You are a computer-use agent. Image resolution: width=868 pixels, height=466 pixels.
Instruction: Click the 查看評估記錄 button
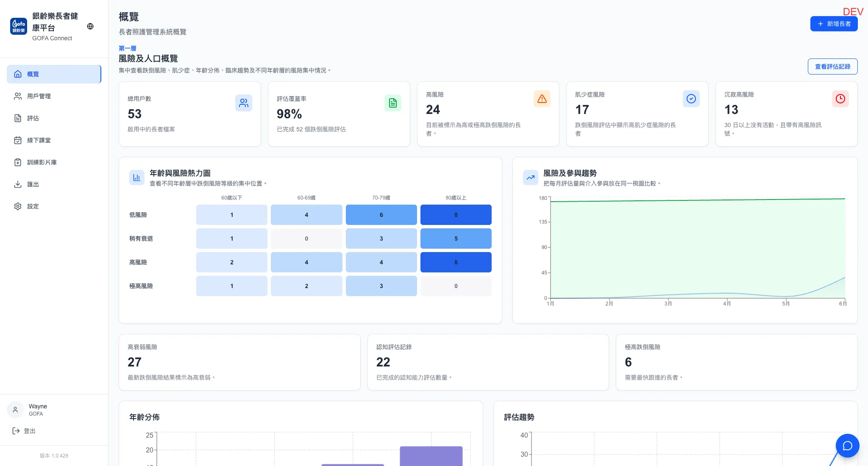[832, 67]
